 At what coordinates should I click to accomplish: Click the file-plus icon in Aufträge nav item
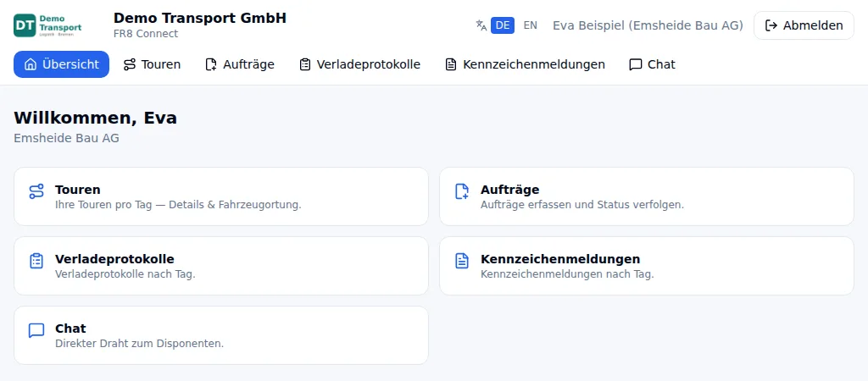(x=211, y=64)
